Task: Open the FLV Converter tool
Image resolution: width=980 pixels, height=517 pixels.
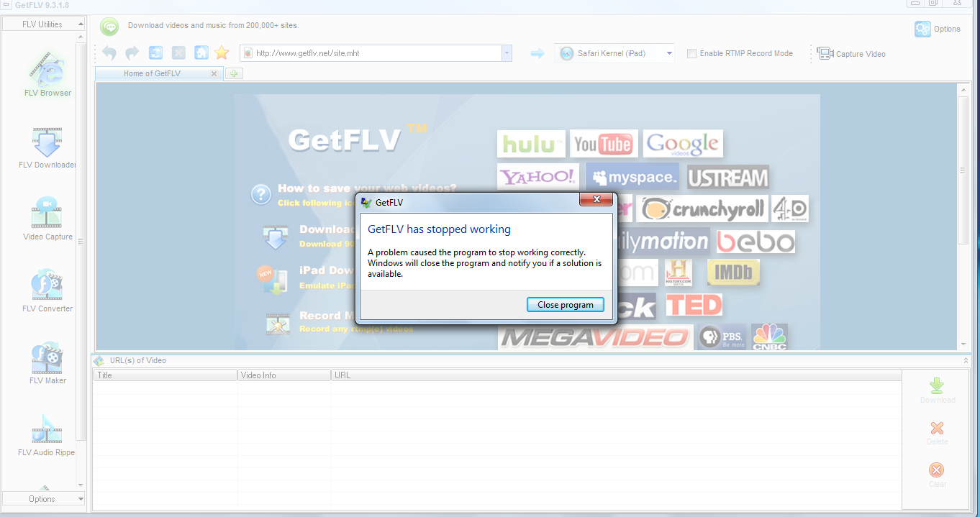Action: tap(47, 290)
